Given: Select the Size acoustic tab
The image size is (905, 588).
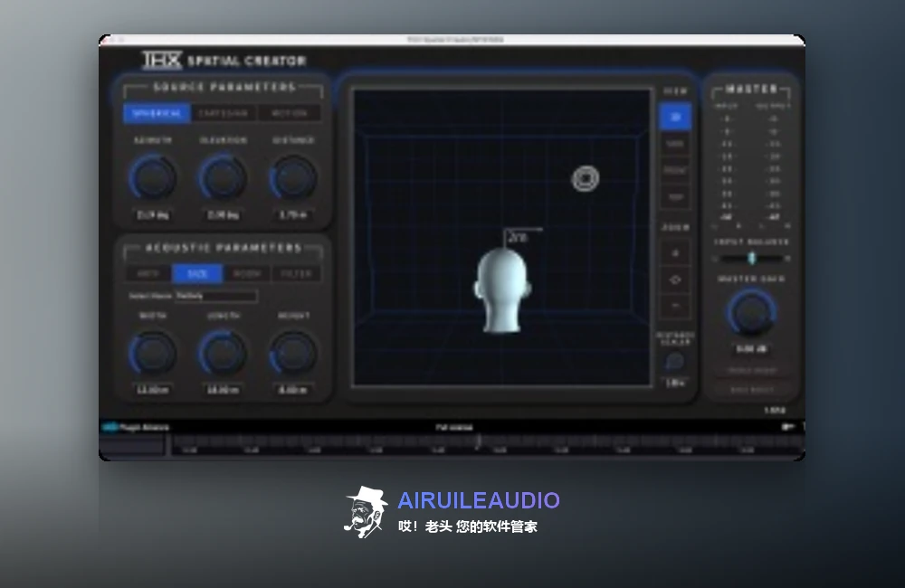Looking at the screenshot, I should click(197, 274).
